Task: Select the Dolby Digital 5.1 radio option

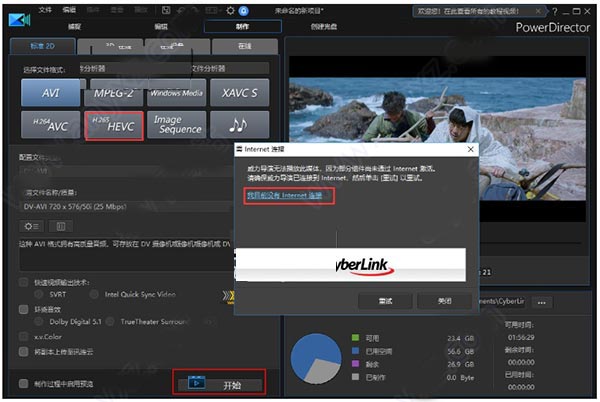Action: [38, 322]
